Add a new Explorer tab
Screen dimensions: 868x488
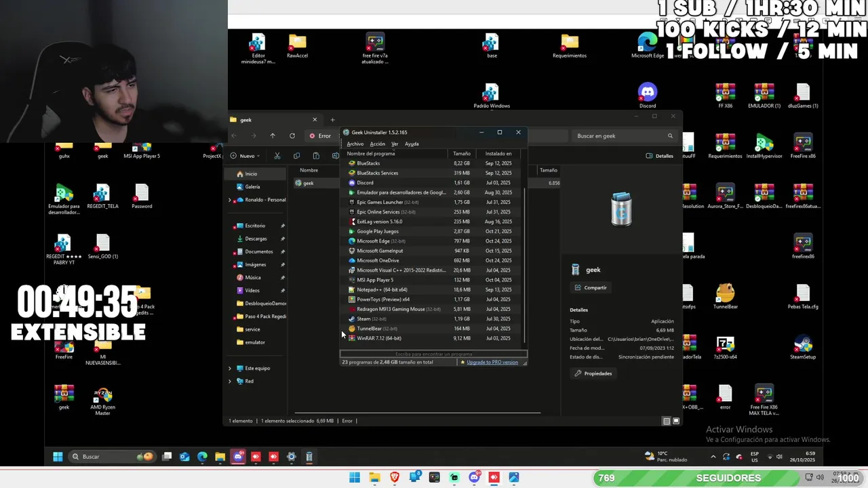pyautogui.click(x=332, y=120)
